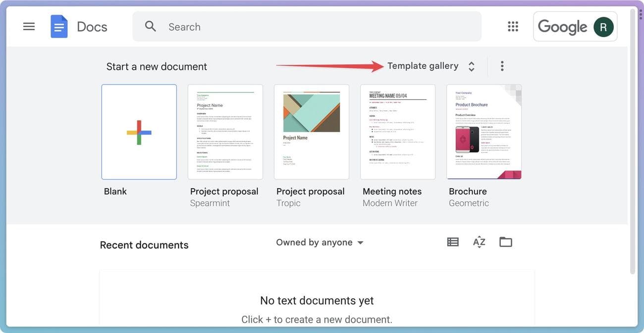Choose Brochure Geometric template

click(x=484, y=132)
